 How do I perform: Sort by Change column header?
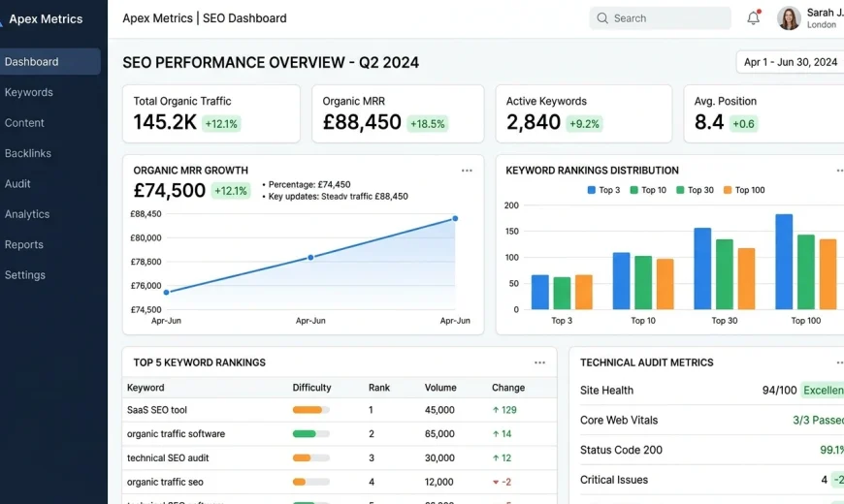click(x=508, y=388)
